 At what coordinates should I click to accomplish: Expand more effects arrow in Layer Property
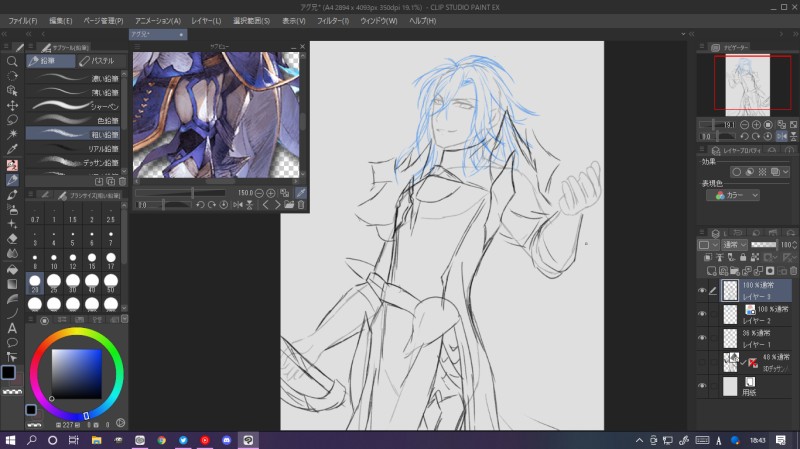click(x=786, y=172)
